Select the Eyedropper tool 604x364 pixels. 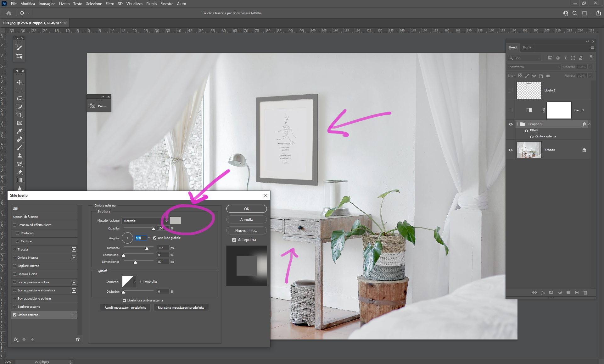[20, 131]
